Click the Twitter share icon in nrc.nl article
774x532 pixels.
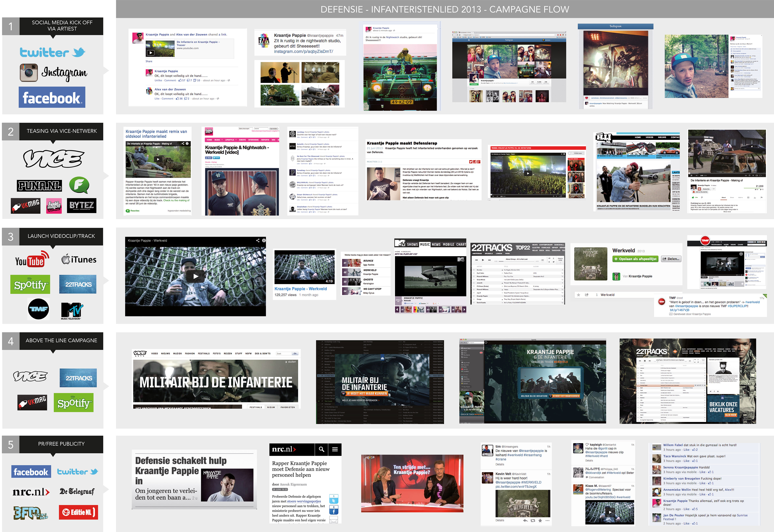334,499
